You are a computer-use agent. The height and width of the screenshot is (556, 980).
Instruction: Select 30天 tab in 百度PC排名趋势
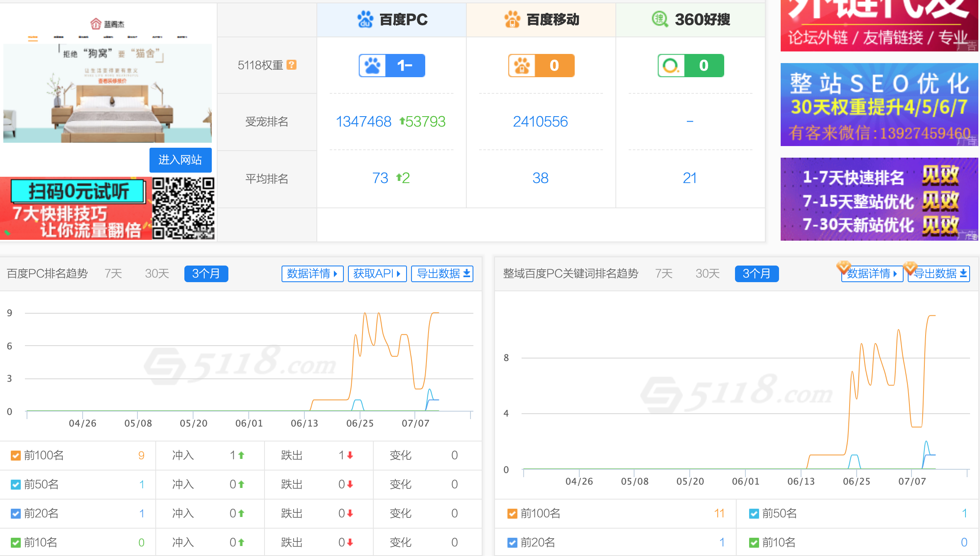[x=157, y=273]
